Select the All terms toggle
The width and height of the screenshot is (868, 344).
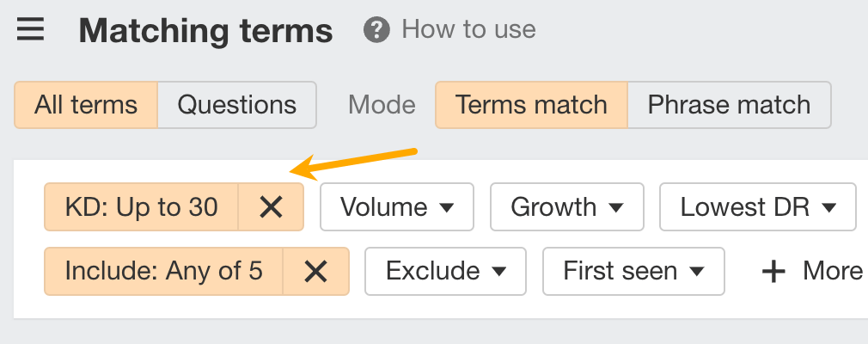coord(86,105)
